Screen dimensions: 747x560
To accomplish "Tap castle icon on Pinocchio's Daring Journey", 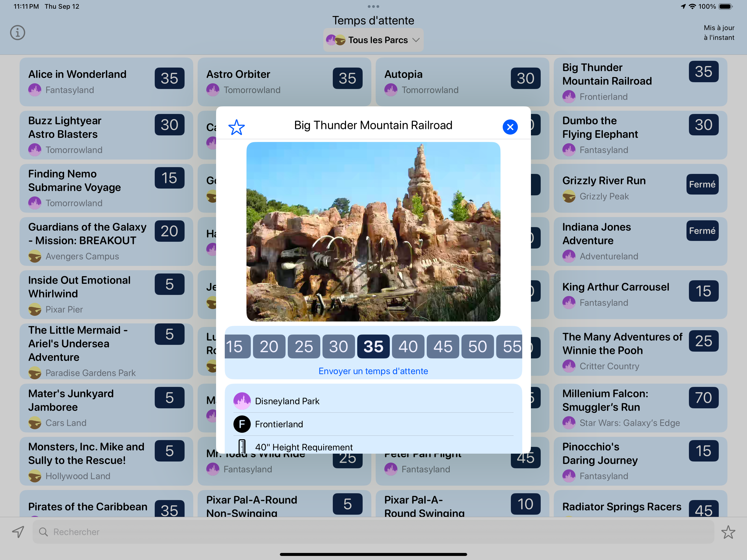I will click(x=569, y=476).
